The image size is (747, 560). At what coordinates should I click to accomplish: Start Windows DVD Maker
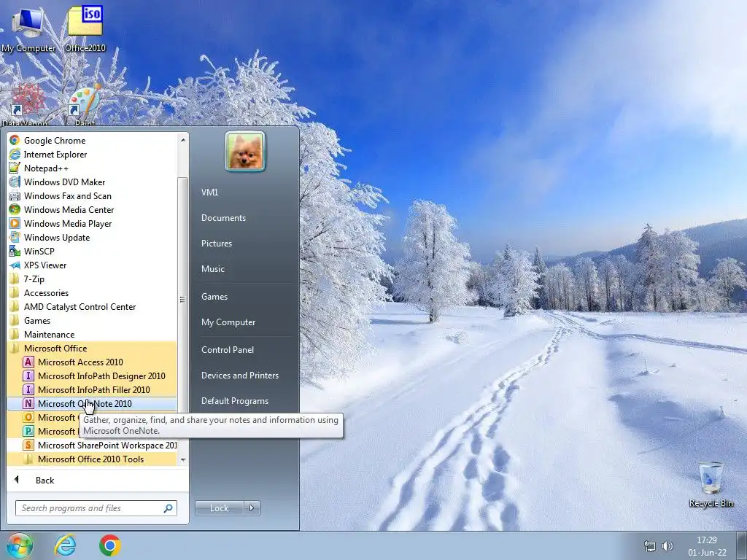click(91, 182)
